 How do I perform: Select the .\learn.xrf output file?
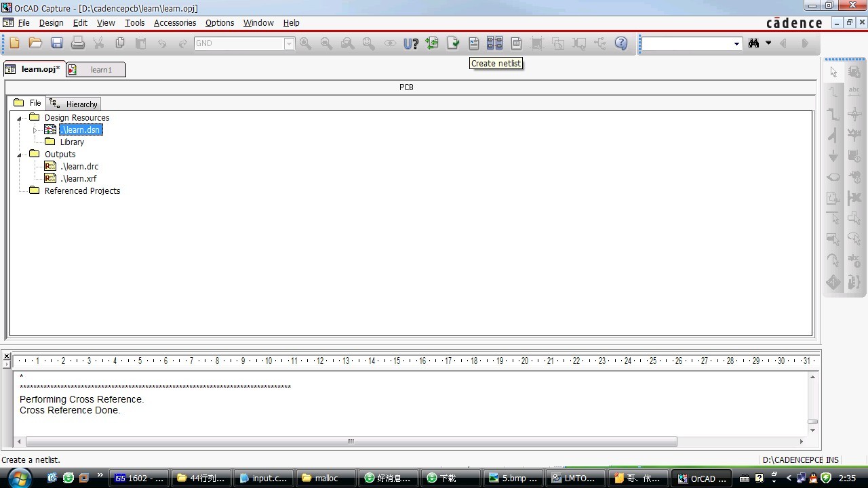(x=79, y=179)
